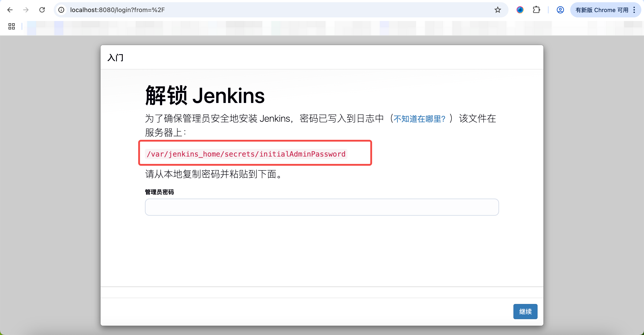
Task: Open the 不知道在哪里? help link
Action: 419,119
